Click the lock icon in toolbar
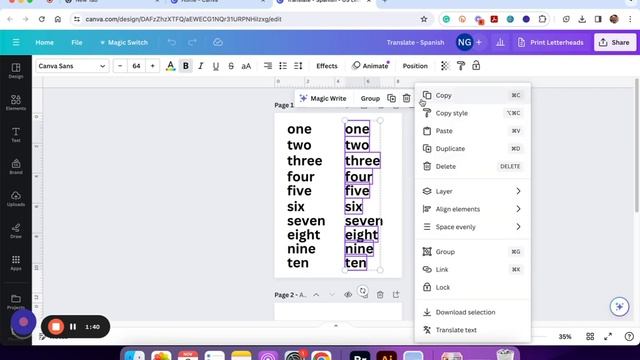Image resolution: width=640 pixels, height=360 pixels. [476, 66]
